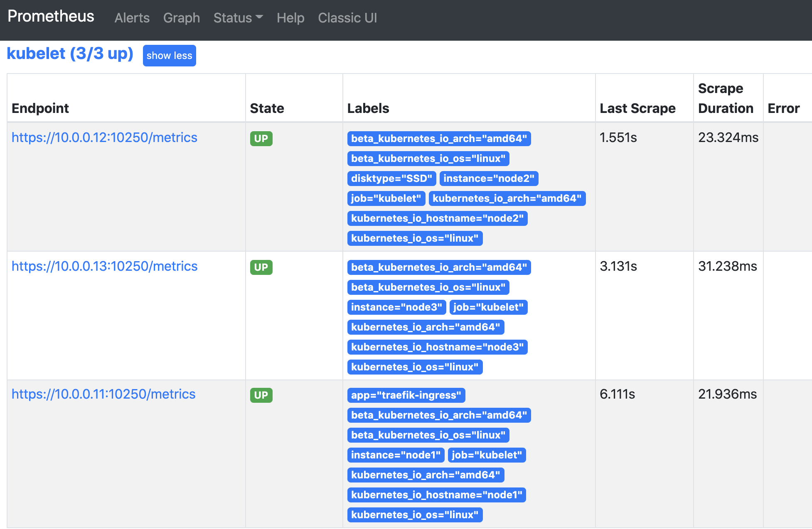Select last scrape value 1.551s

coord(618,137)
